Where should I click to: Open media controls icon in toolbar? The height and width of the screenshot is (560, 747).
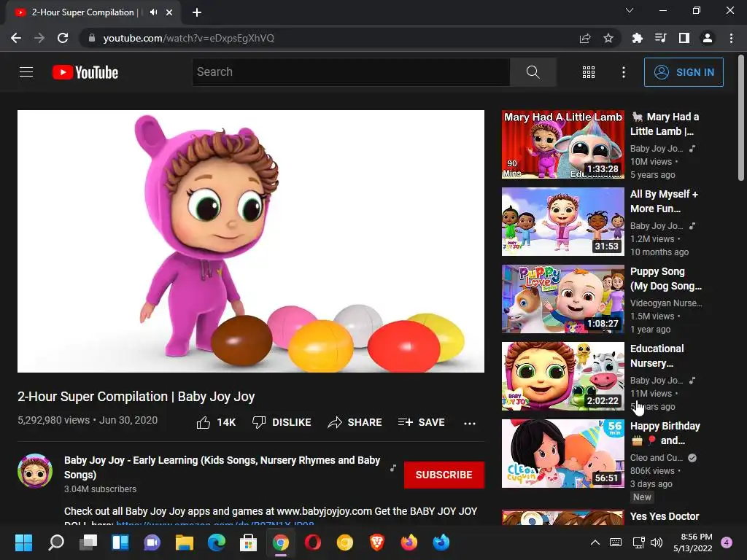coord(660,38)
